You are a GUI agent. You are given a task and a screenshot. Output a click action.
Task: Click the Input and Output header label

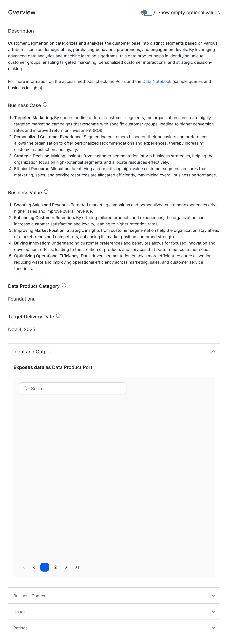pyautogui.click(x=32, y=352)
